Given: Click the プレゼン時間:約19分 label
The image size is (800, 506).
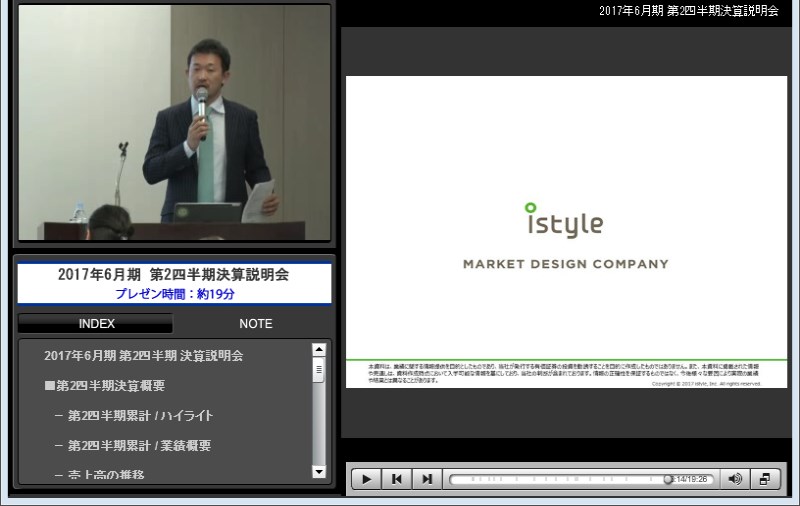Looking at the screenshot, I should point(174,294).
